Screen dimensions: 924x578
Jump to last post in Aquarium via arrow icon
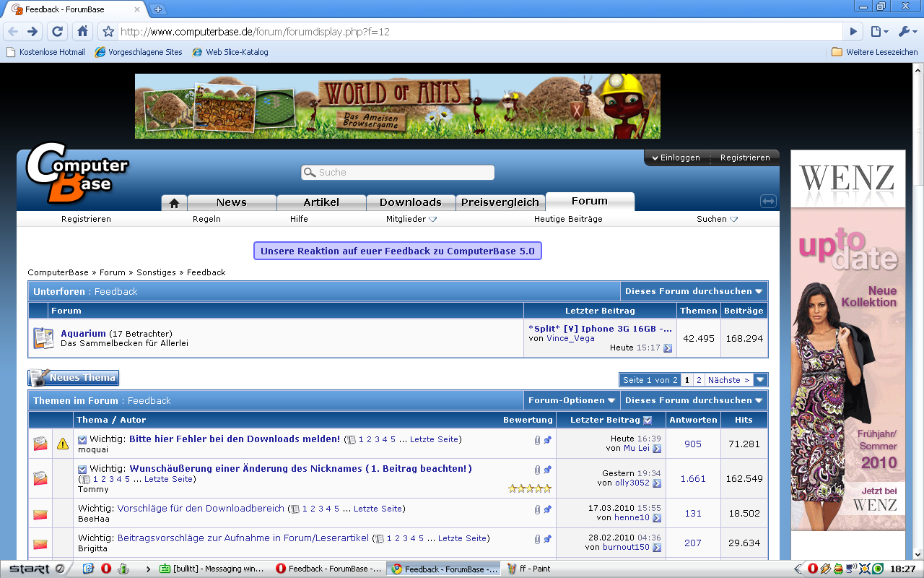tap(668, 348)
